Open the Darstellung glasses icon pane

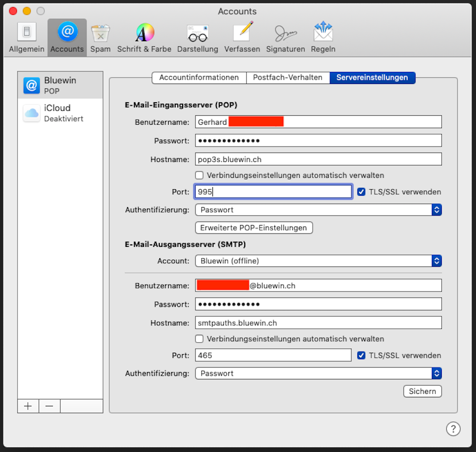(198, 37)
